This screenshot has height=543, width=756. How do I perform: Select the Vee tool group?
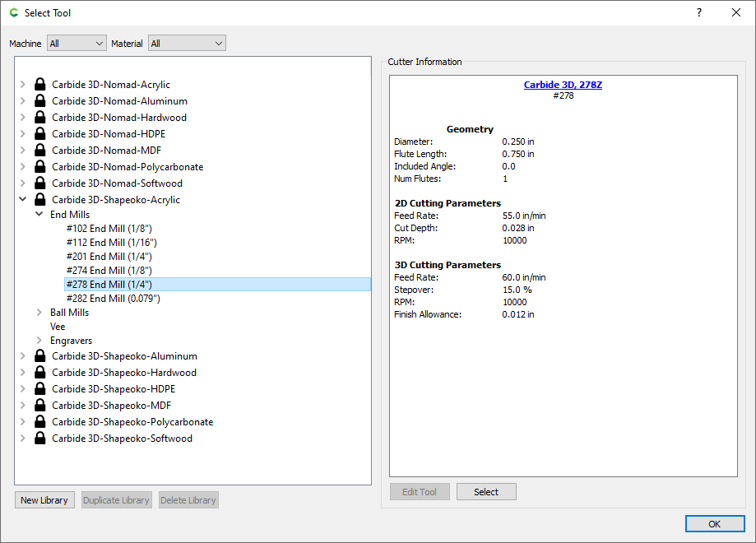[x=58, y=327]
